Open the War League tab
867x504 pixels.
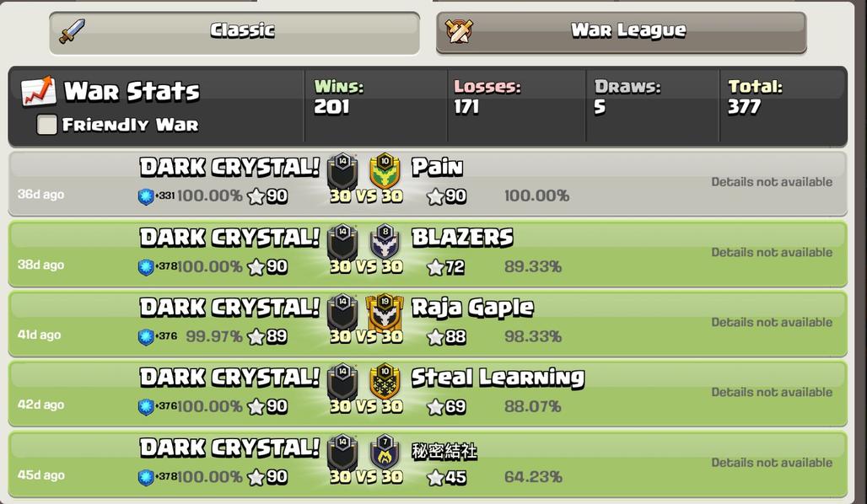click(621, 32)
